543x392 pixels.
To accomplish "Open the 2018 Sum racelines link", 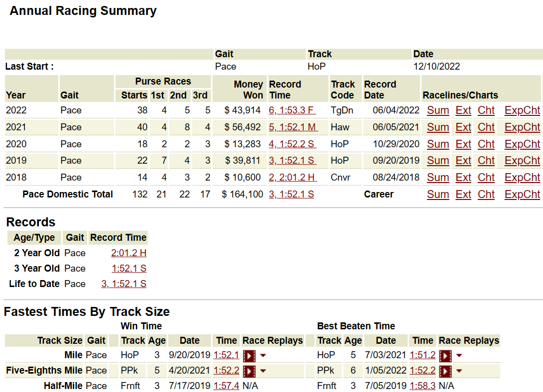I will pos(437,178).
